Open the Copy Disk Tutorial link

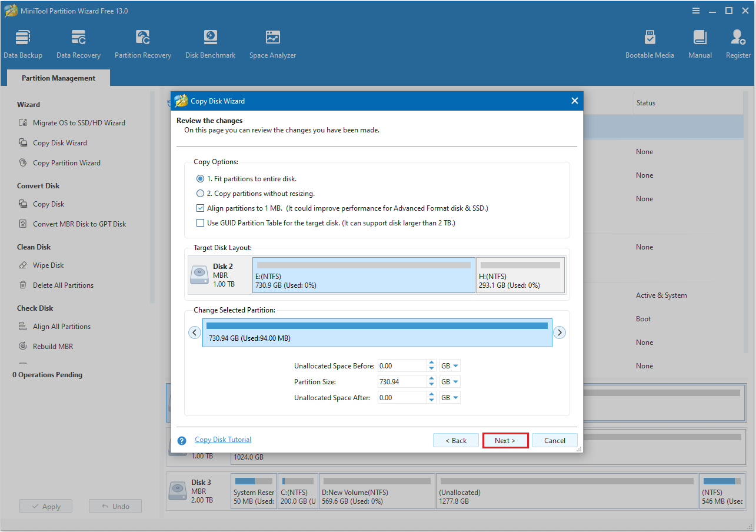tap(223, 440)
